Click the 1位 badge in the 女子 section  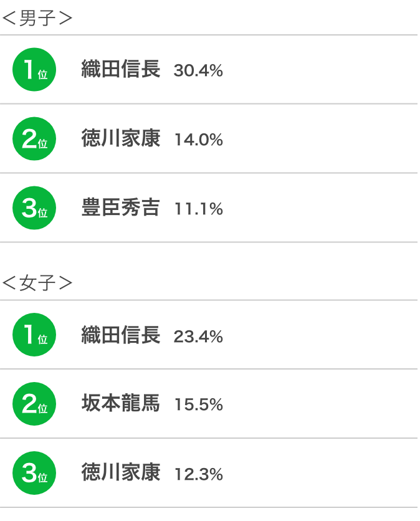click(34, 335)
